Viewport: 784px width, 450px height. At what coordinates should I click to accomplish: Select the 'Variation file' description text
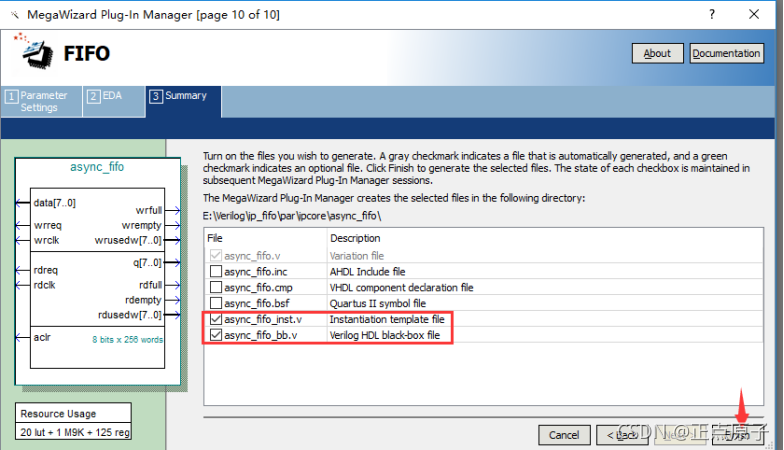pos(356,256)
